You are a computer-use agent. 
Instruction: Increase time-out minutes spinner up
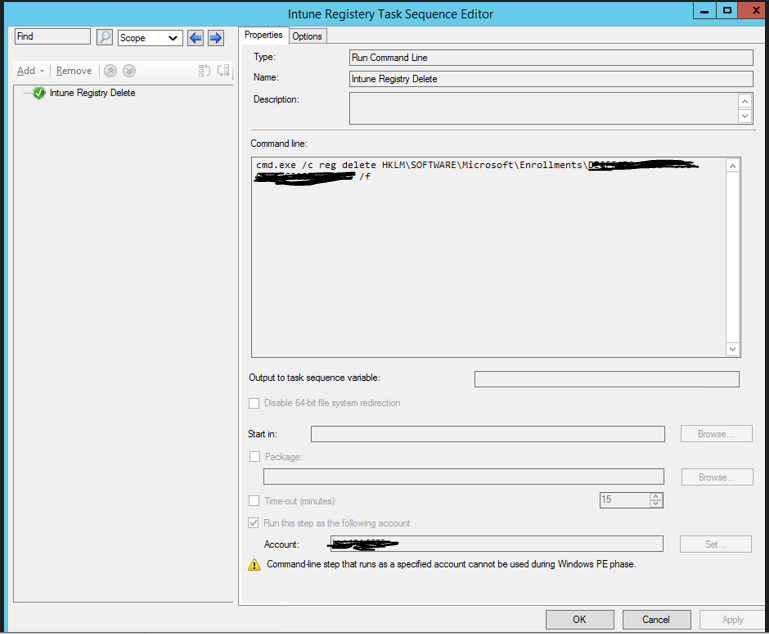(656, 496)
